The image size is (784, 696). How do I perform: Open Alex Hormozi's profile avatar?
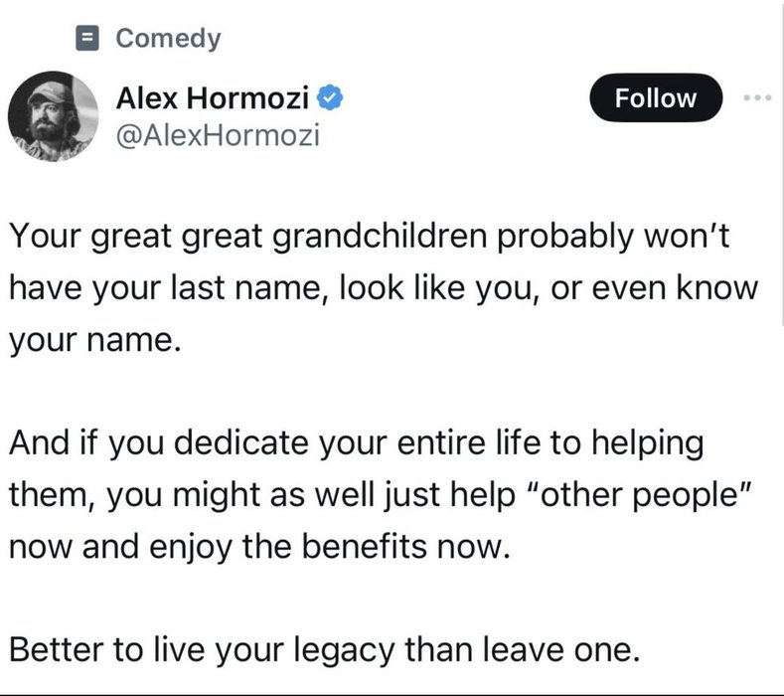[53, 116]
